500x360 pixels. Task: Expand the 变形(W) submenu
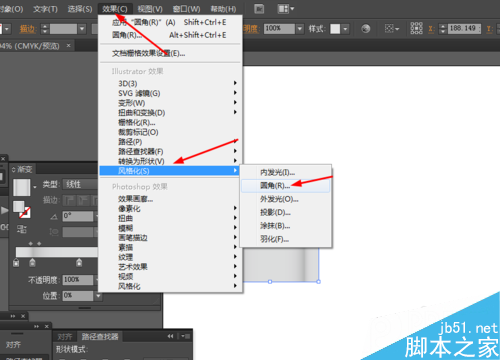[170, 103]
